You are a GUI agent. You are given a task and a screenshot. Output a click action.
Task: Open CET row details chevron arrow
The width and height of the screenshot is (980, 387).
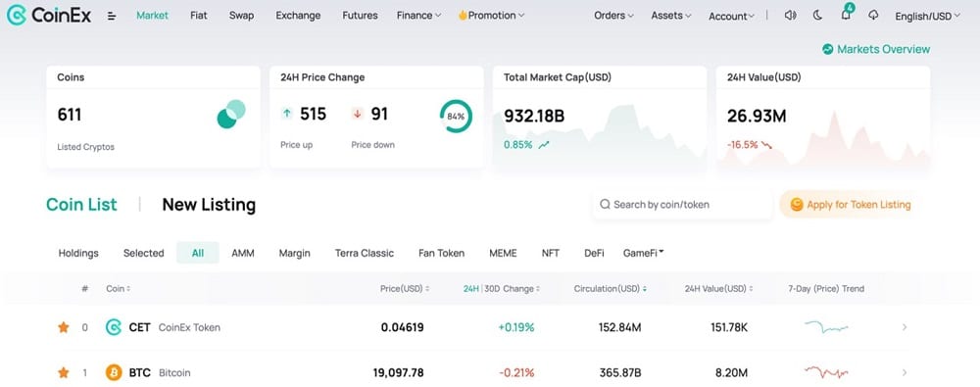tap(905, 327)
